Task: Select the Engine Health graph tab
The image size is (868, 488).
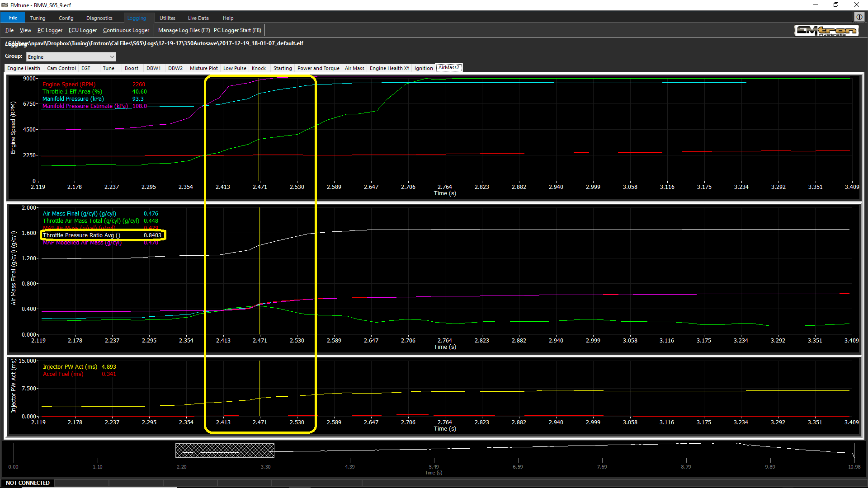Action: [24, 68]
